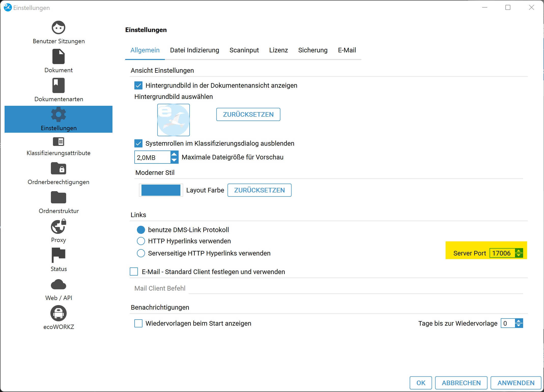544x392 pixels.
Task: Go to Klassifizierungsattribute sidebar icon
Action: click(59, 142)
